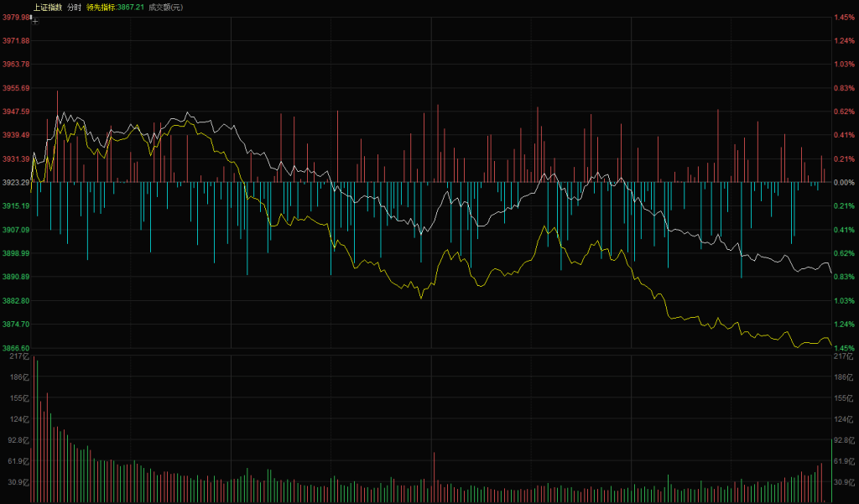
Task: Click the left 92.8亿 volume axis label
Action: (x=17, y=439)
